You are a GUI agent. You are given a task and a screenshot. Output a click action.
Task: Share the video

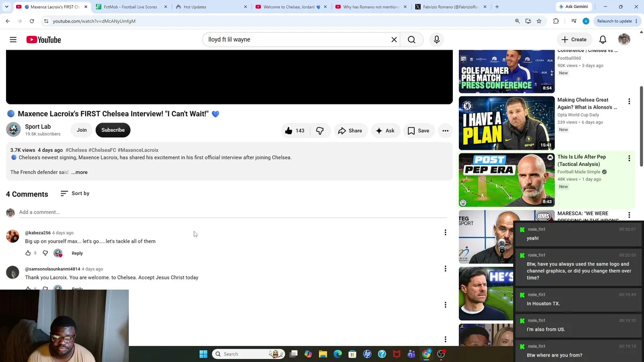pyautogui.click(x=350, y=131)
